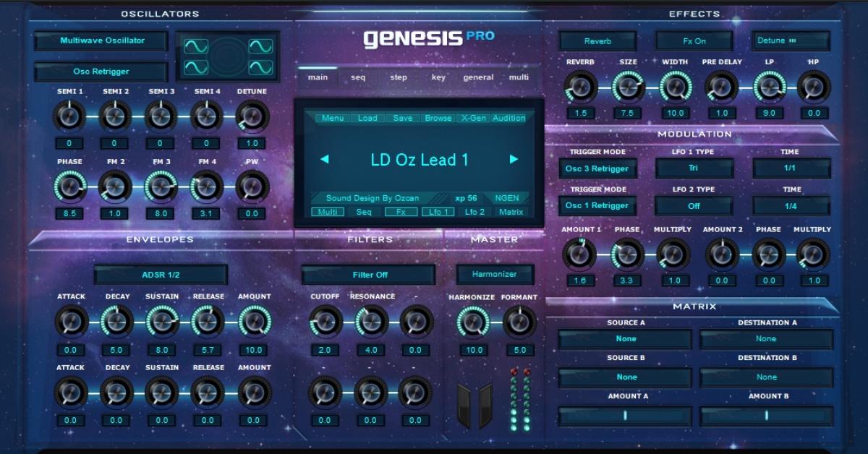The image size is (868, 454).
Task: Toggle the Multi button in the preset display
Action: tap(328, 212)
